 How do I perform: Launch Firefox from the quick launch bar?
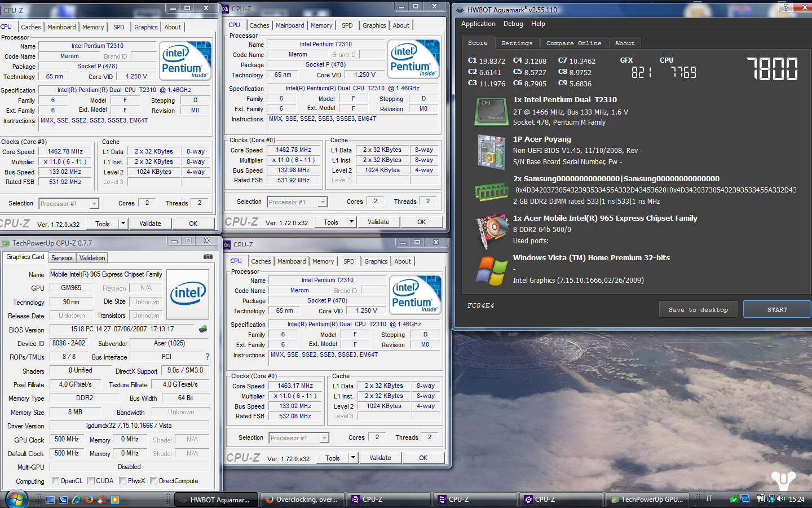tap(89, 500)
